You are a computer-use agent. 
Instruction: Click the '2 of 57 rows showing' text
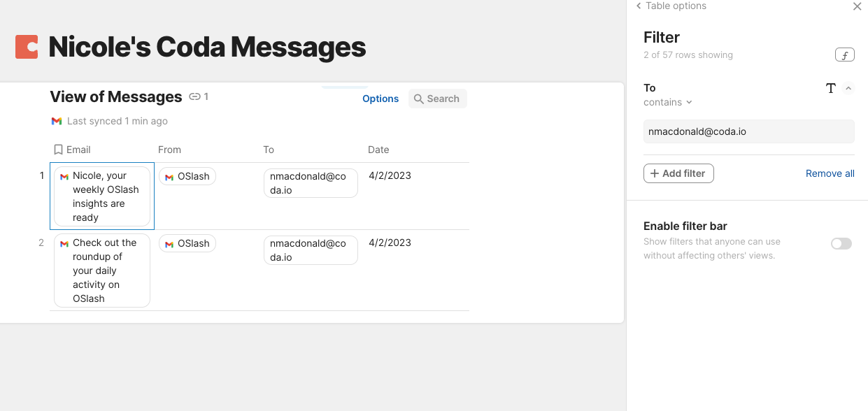click(688, 55)
